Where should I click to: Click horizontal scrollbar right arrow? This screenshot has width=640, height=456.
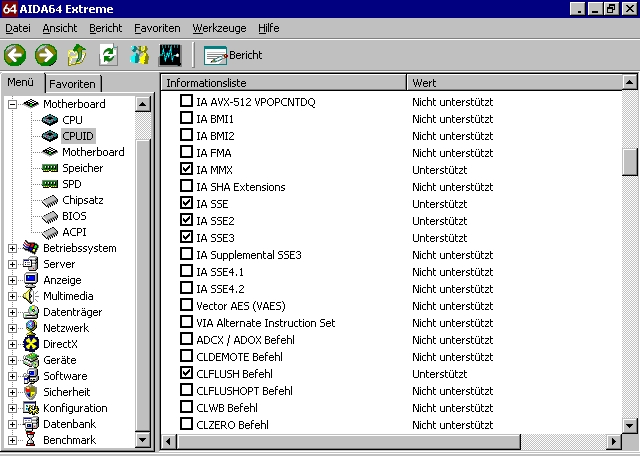click(x=614, y=442)
